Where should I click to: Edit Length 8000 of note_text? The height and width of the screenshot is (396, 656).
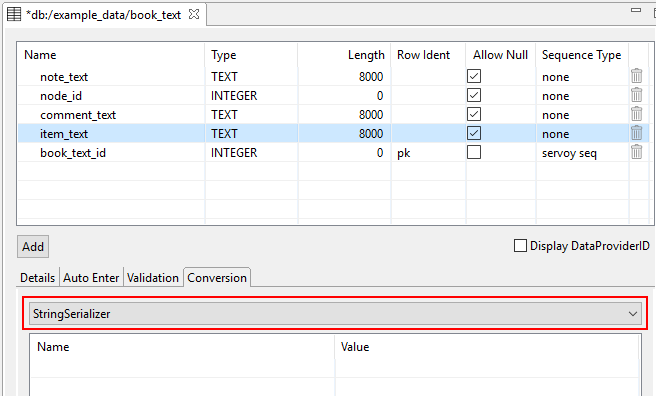pos(371,77)
